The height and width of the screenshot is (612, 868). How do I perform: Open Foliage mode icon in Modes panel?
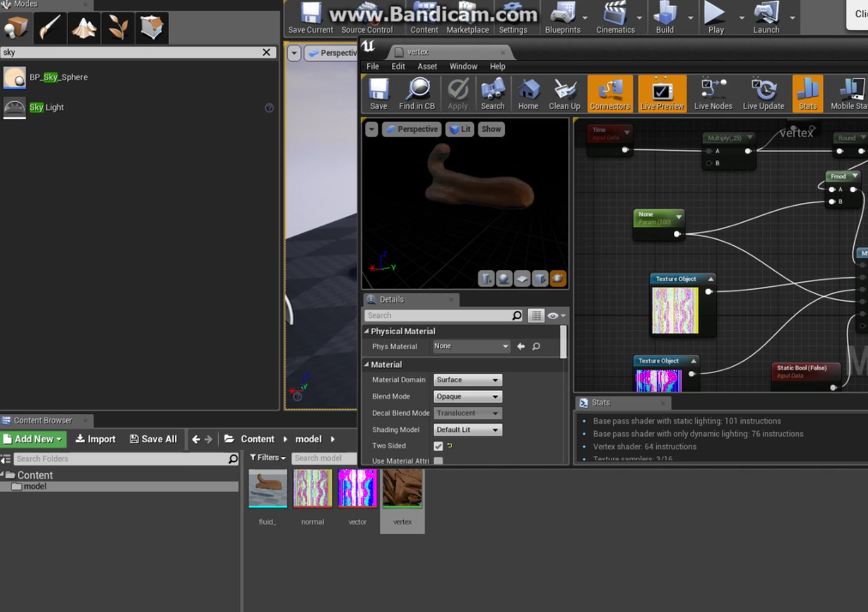(x=118, y=27)
